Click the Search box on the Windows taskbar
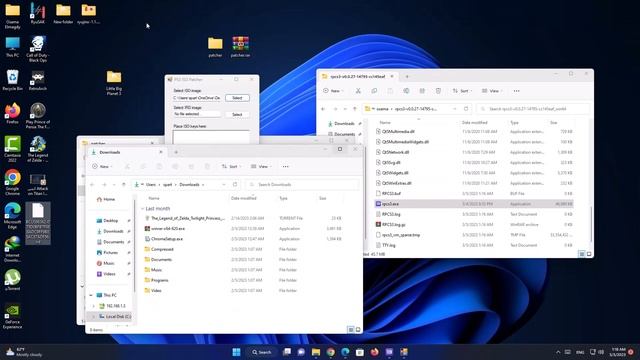Image resolution: width=640 pixels, height=360 pixels. tap(262, 352)
